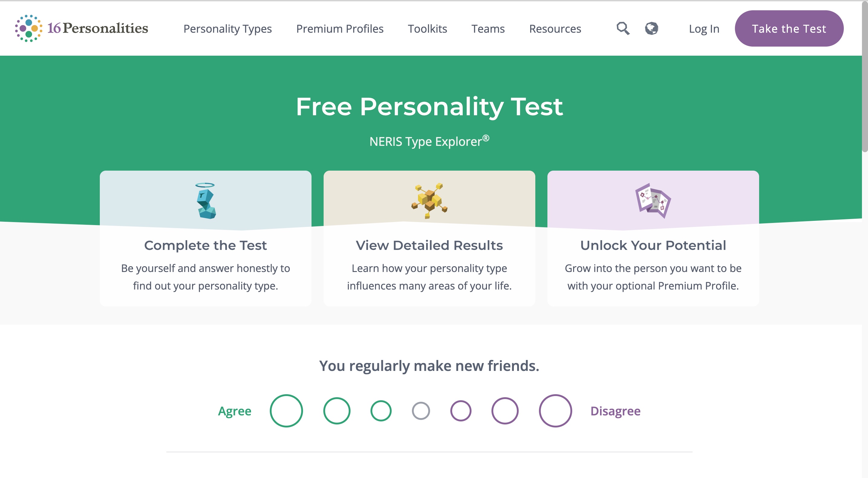Screen dimensions: 868x478
Task: Select the largest purple Disagree circle
Action: pos(555,411)
